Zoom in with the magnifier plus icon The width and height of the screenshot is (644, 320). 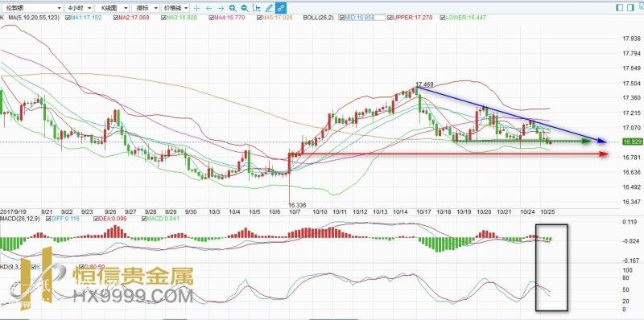233,8
